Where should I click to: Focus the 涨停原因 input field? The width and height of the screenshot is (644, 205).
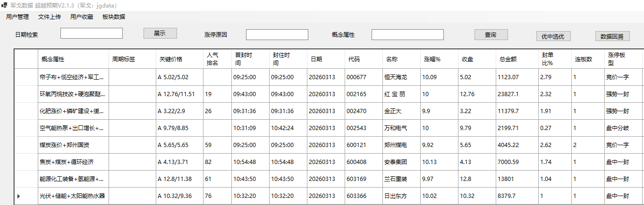pos(277,35)
